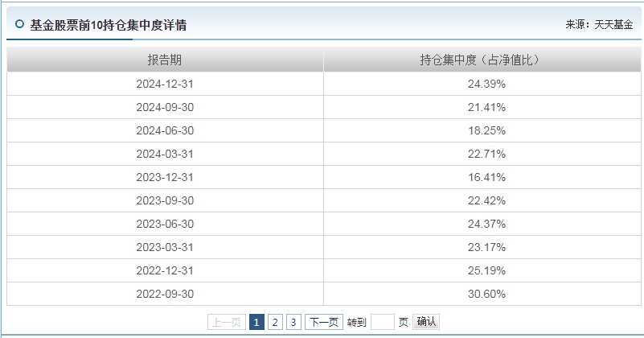Image resolution: width=644 pixels, height=338 pixels.
Task: Go to page 3 of the table
Action: [293, 322]
